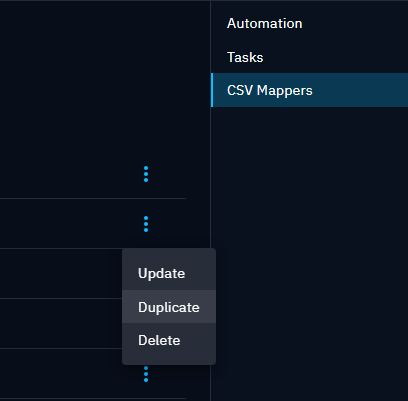The width and height of the screenshot is (408, 401).
Task: Open the three-dot menu below the Delete option
Action: (x=146, y=374)
